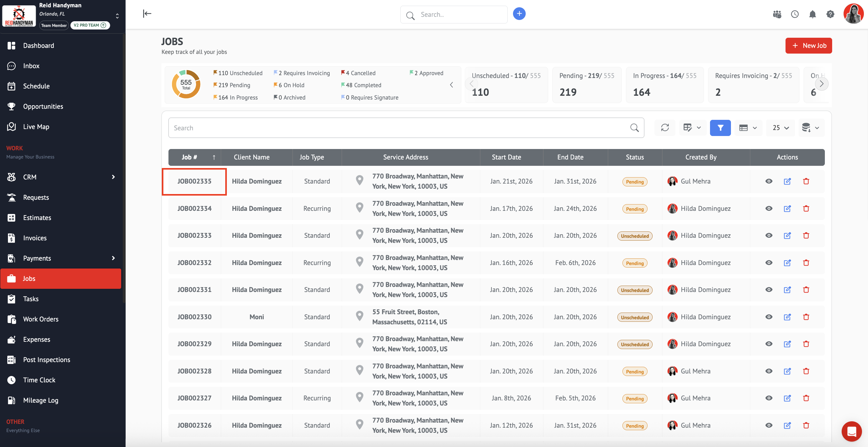Expand the Payments sidebar submenu

113,258
